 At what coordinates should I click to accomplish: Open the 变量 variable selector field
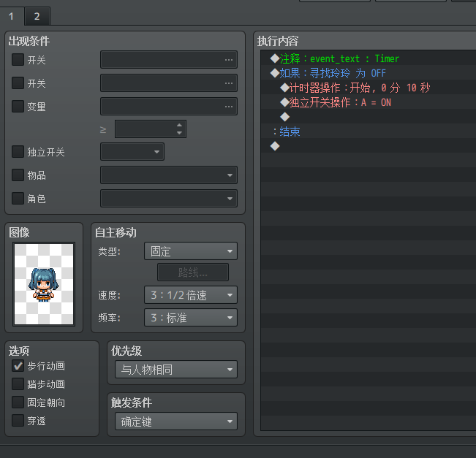click(x=169, y=106)
